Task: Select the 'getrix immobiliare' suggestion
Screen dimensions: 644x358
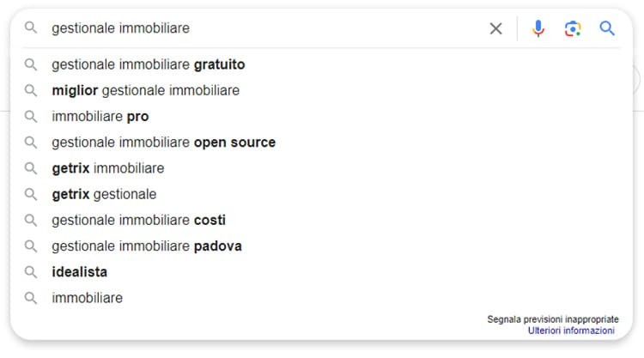Action: [x=322, y=168]
